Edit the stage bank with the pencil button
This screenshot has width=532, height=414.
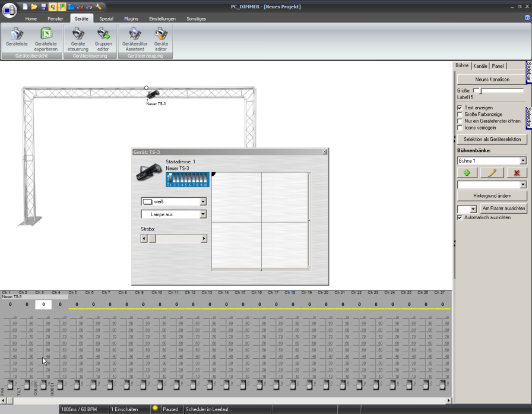tap(492, 173)
